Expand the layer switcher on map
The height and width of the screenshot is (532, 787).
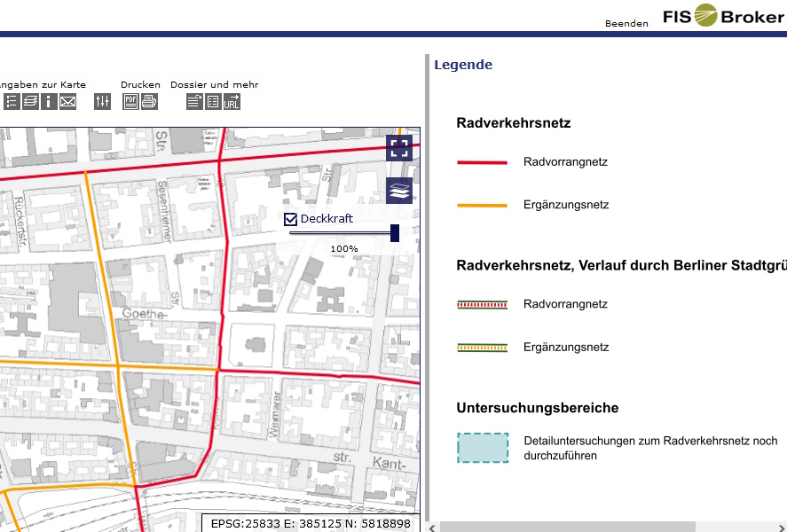tap(399, 191)
